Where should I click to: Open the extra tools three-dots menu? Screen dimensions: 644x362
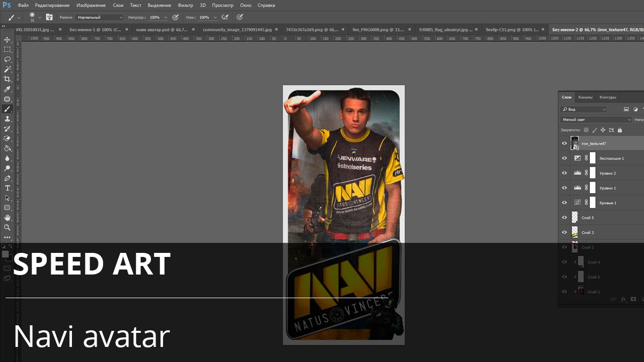[7, 237]
